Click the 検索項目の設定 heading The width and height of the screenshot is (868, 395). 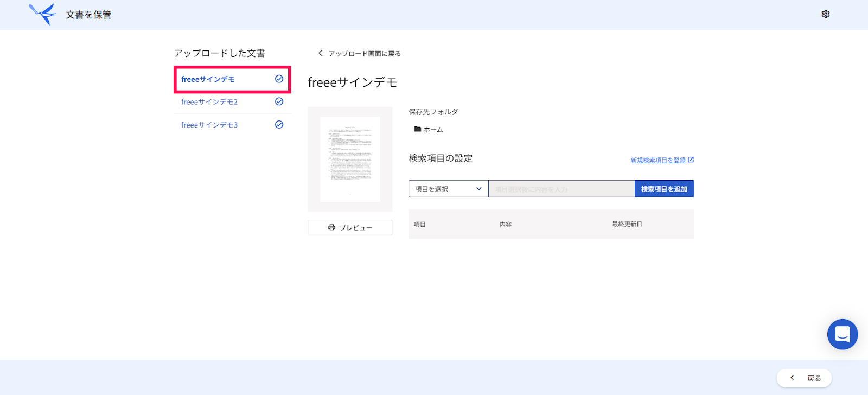(x=441, y=158)
